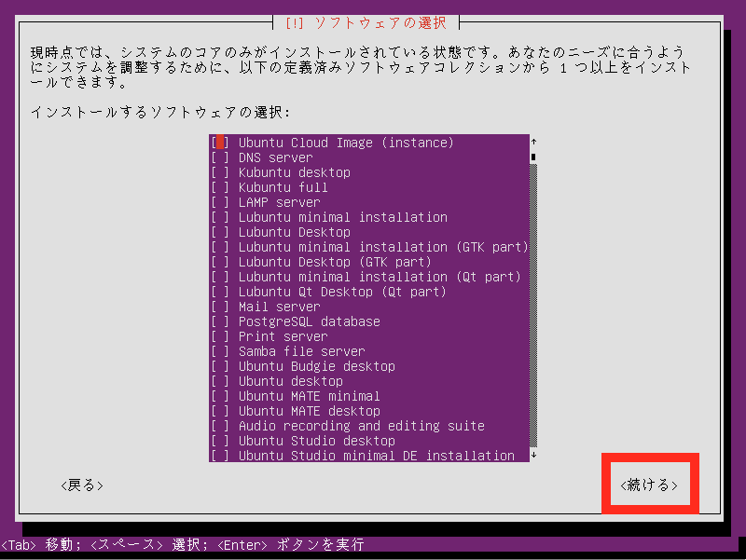The image size is (746, 560).
Task: Click the 'Ubuntu Cloud Image (instance)' label
Action: pos(346,143)
